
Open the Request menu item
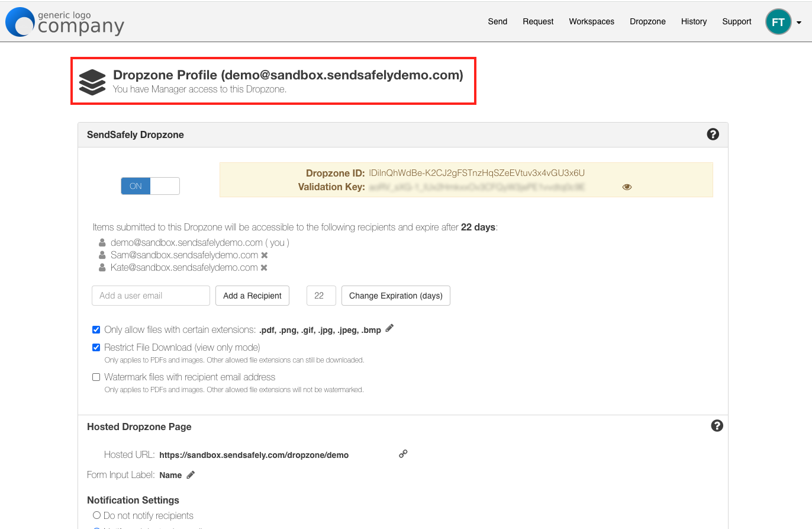coord(538,21)
